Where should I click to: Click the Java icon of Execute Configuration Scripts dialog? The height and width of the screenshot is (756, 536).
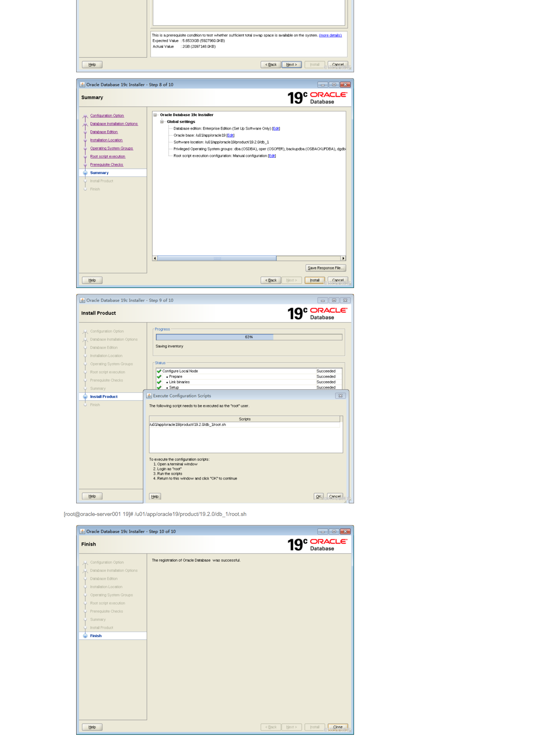149,396
